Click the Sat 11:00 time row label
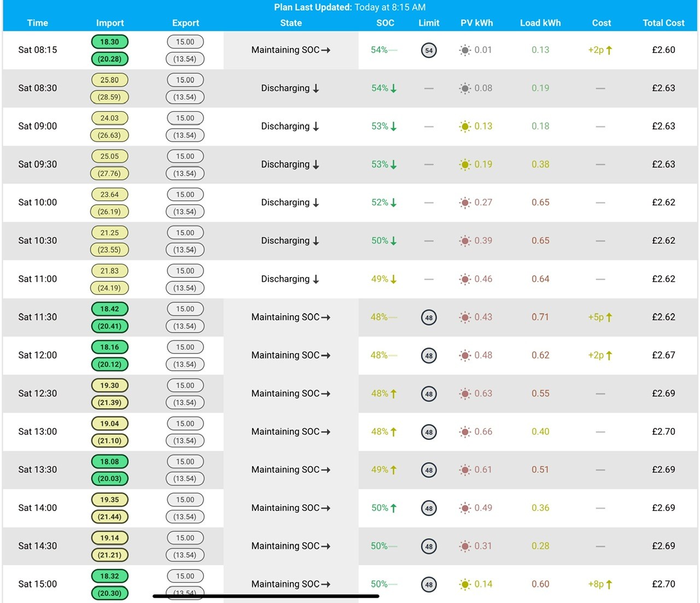Viewport: 700px width, 603px height. click(x=38, y=279)
